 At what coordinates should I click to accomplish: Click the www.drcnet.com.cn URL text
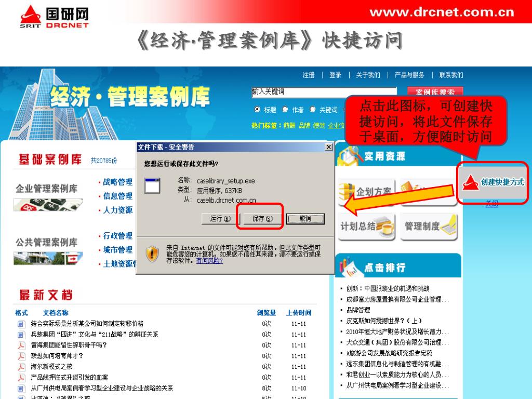[442, 12]
